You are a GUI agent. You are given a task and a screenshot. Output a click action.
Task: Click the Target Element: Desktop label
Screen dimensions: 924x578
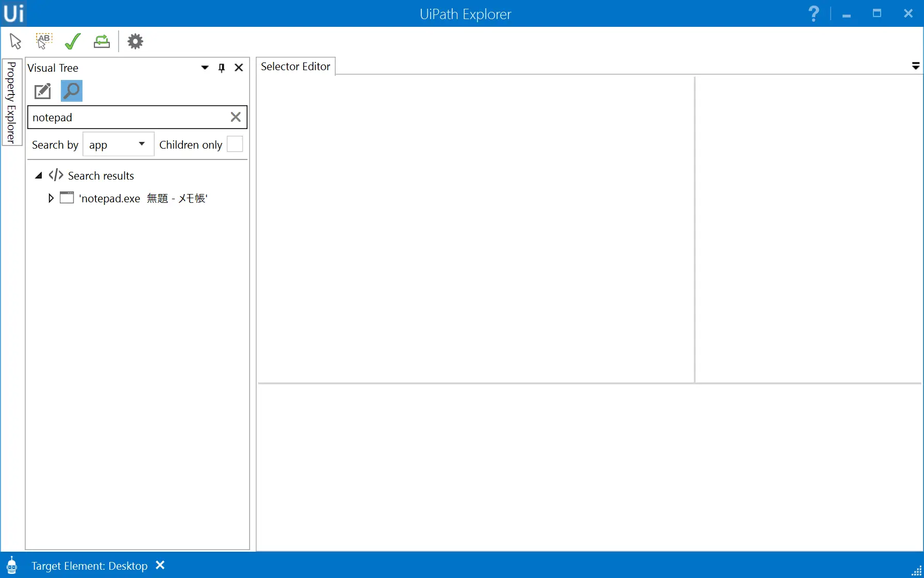click(x=89, y=566)
